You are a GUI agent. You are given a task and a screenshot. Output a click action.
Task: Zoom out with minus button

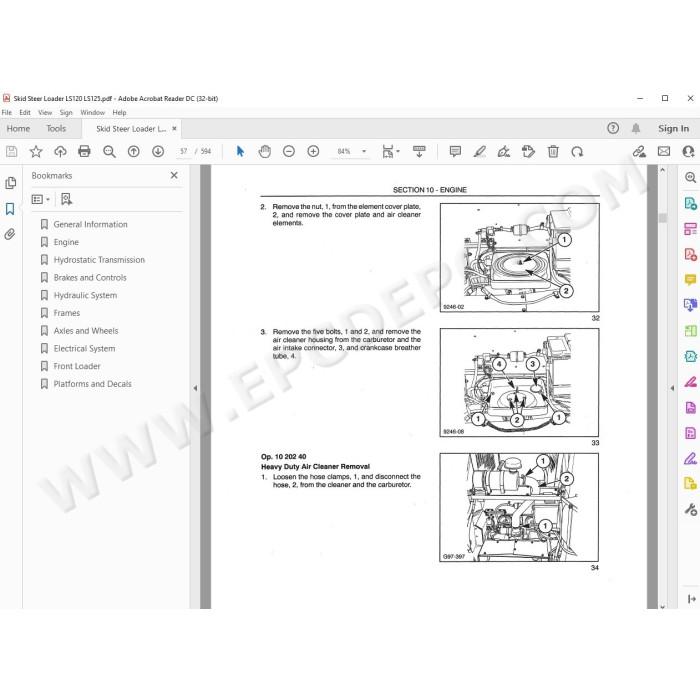pos(289,152)
